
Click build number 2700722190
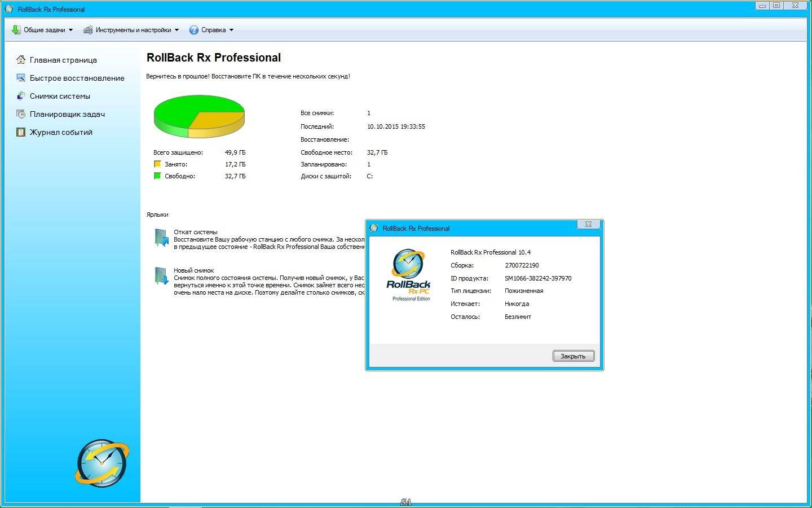click(522, 265)
